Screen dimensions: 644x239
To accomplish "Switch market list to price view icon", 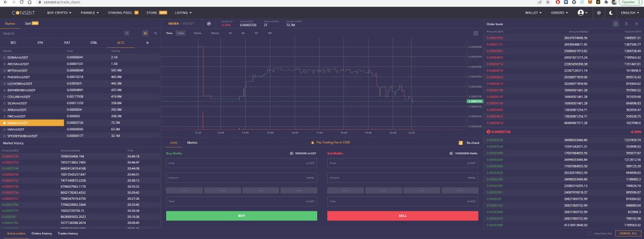I will 145,33.
